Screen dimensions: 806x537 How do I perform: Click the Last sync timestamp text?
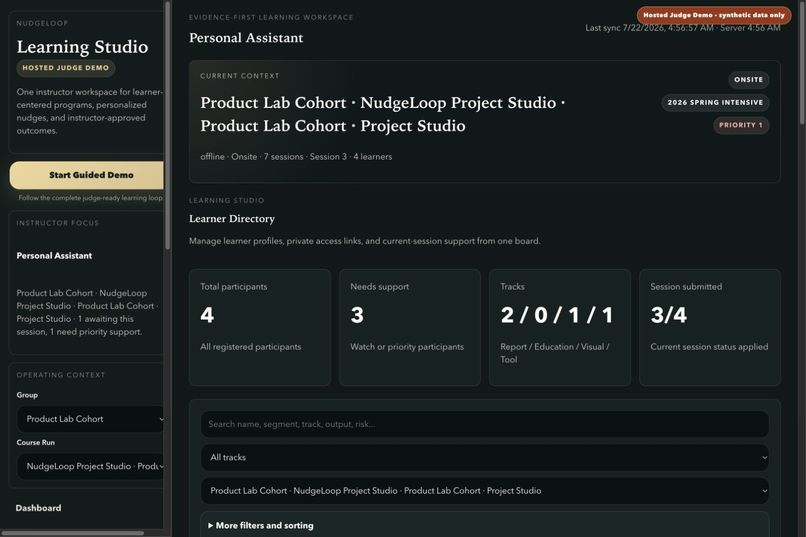pos(683,28)
